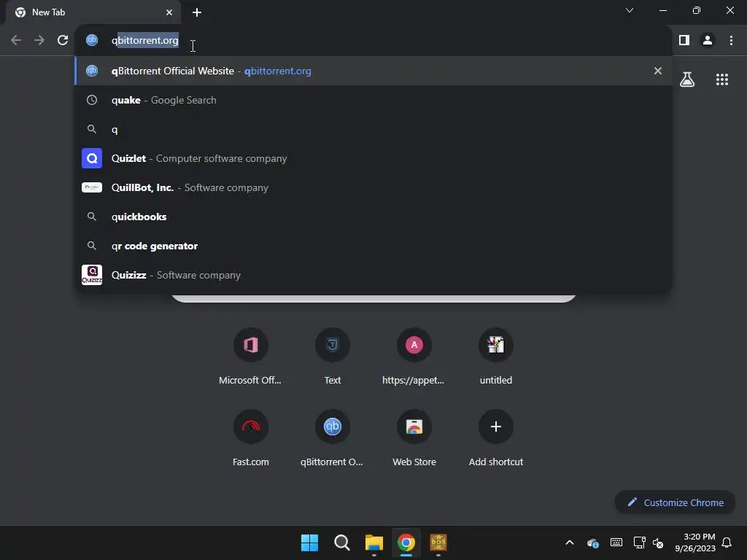Select qBittorrent Official Website suggestion

coord(373,71)
